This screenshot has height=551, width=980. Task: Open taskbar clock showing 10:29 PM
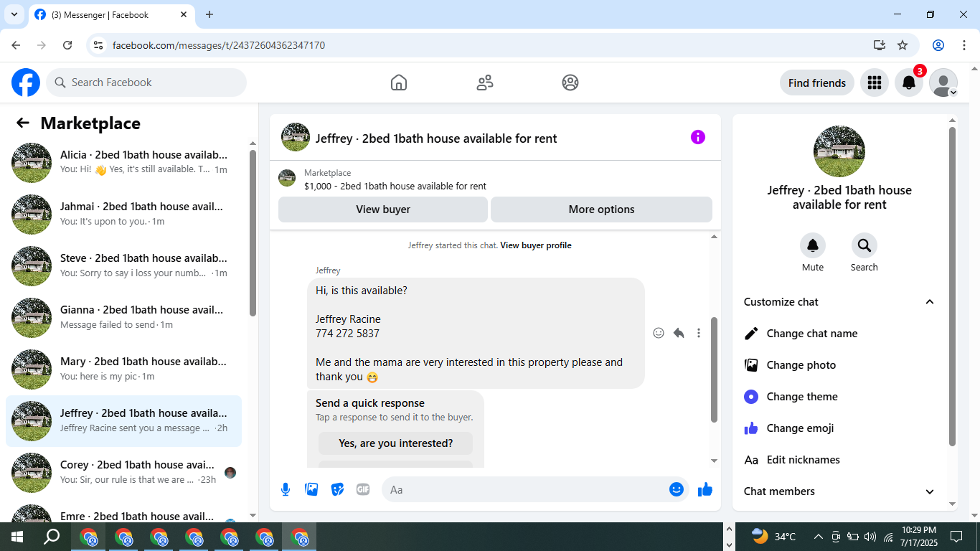click(918, 537)
